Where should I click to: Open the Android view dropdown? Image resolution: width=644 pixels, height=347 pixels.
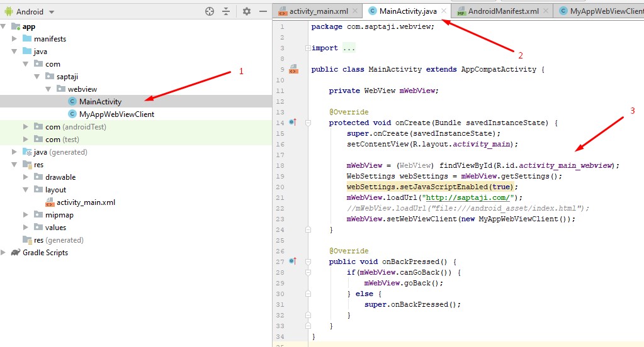52,12
